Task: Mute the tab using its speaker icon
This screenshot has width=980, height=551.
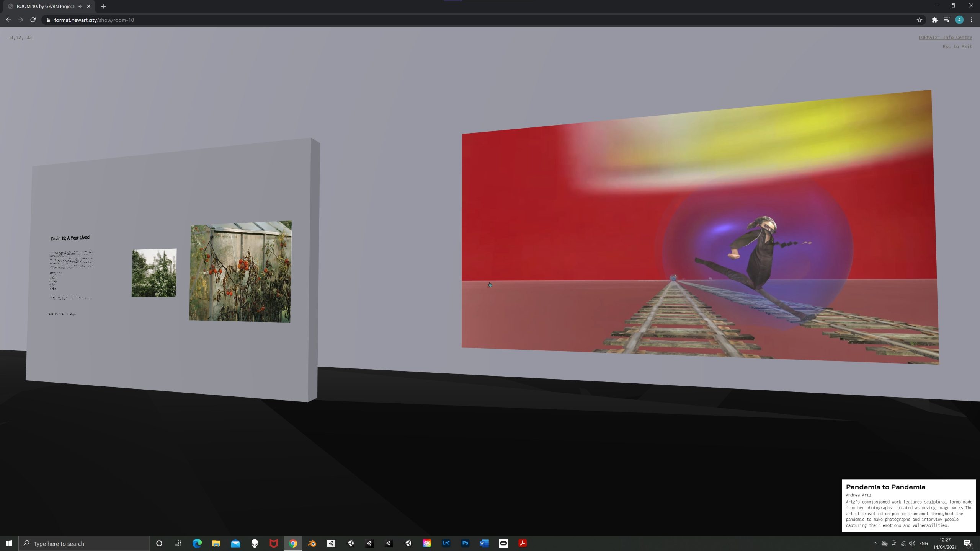Action: (80, 7)
